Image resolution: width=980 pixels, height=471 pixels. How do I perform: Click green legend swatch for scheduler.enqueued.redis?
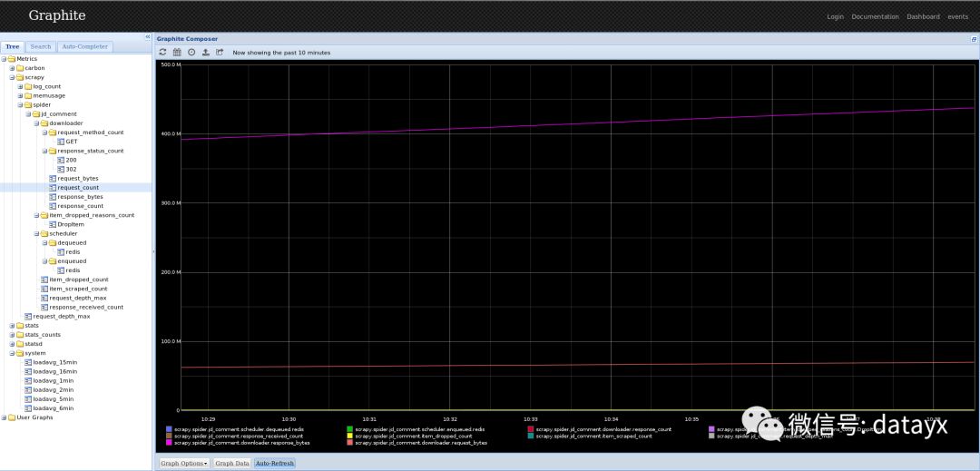[x=349, y=429]
